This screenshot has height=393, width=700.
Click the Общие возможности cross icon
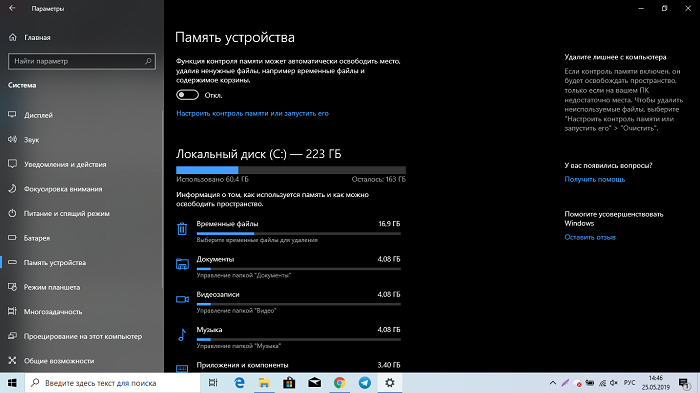(x=12, y=360)
